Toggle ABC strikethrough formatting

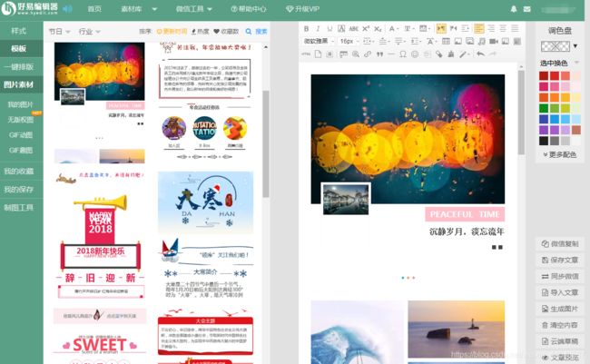click(x=354, y=29)
